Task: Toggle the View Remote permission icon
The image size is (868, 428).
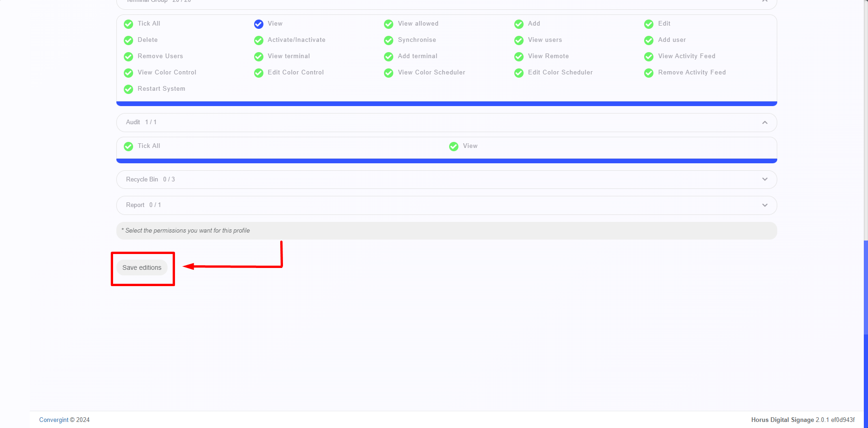Action: [x=519, y=56]
